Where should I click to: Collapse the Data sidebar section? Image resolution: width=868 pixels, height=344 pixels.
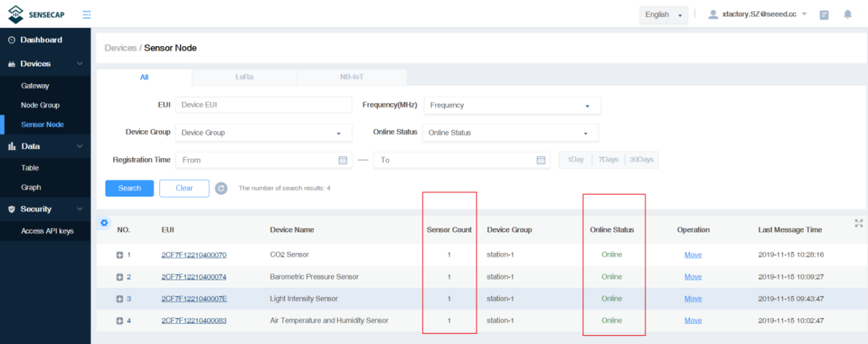coord(80,147)
